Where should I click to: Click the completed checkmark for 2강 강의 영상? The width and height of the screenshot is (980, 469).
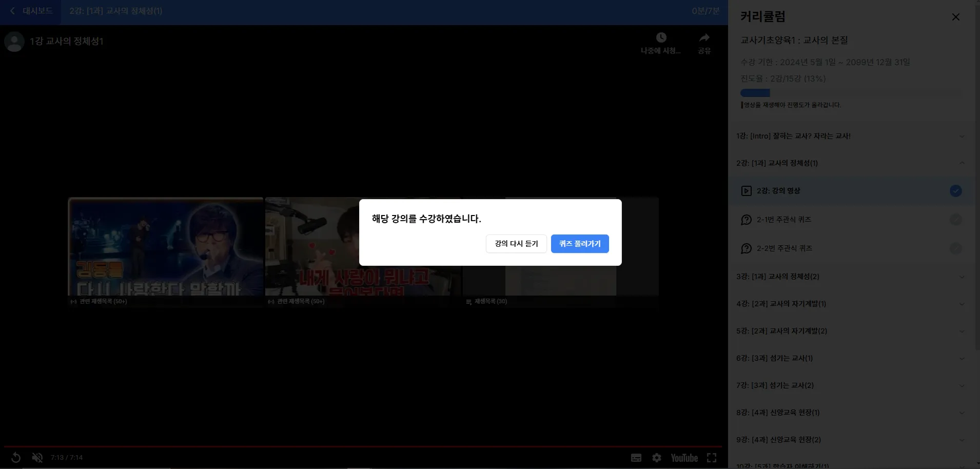click(955, 191)
